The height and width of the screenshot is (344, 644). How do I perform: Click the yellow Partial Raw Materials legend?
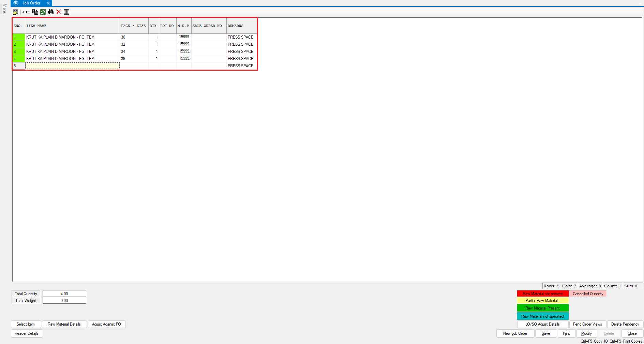pos(542,301)
